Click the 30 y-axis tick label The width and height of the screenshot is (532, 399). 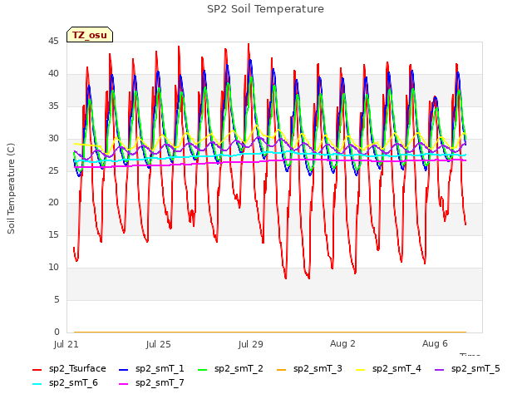[53, 139]
